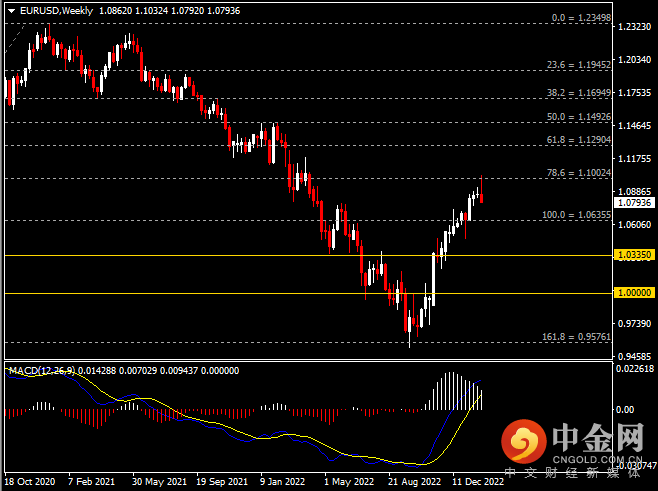Click the 18 Oct 2020 date marker

(x=30, y=480)
